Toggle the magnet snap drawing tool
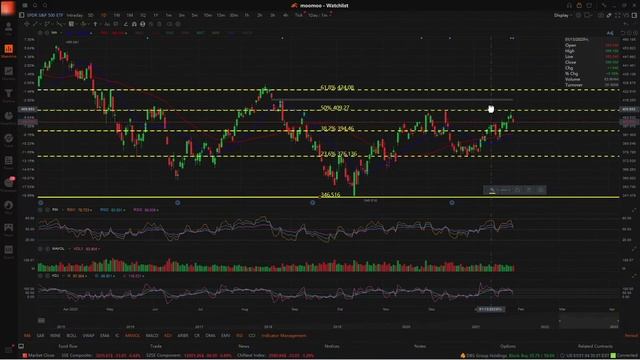The width and height of the screenshot is (640, 360). coord(134,24)
